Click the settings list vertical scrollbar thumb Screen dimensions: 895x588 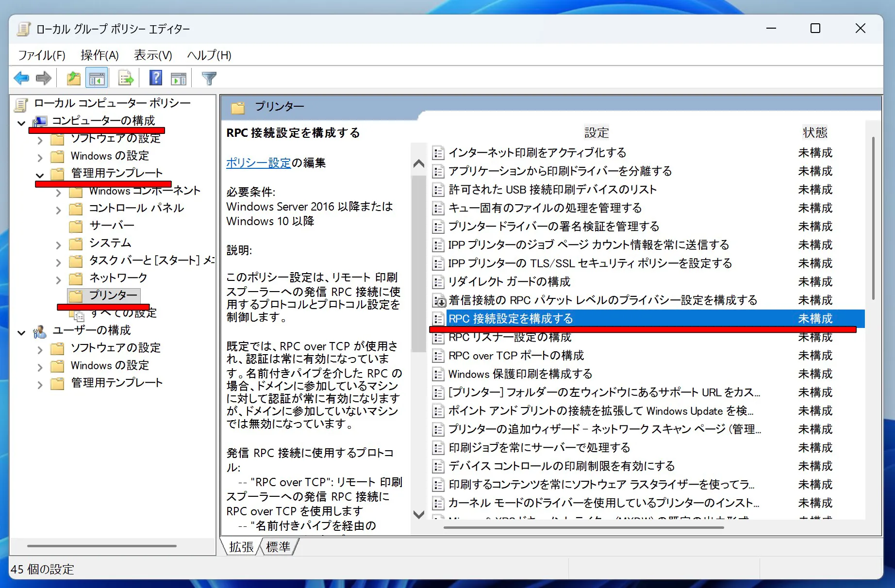(873, 217)
